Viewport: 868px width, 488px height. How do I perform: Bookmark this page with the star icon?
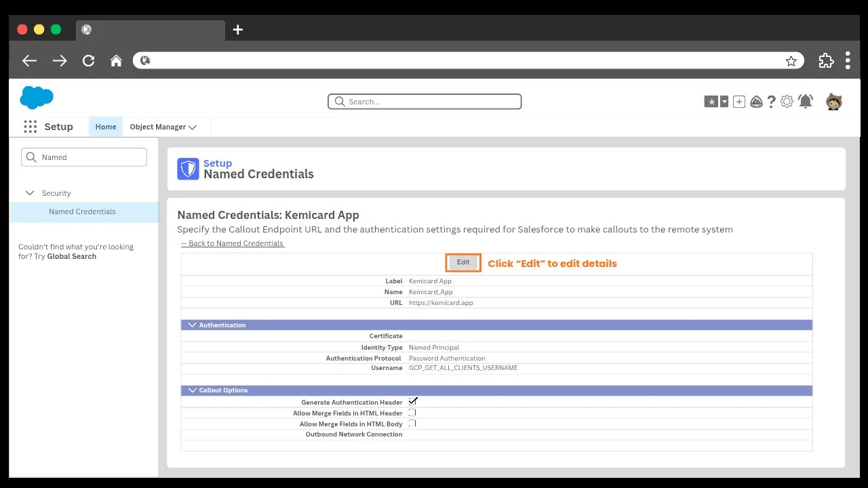791,61
